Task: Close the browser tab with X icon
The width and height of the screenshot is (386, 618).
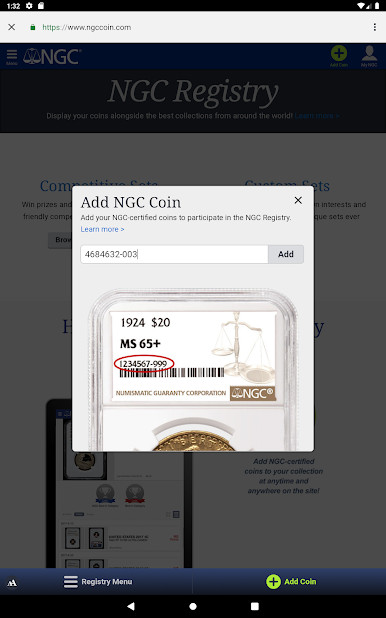Action: point(12,27)
